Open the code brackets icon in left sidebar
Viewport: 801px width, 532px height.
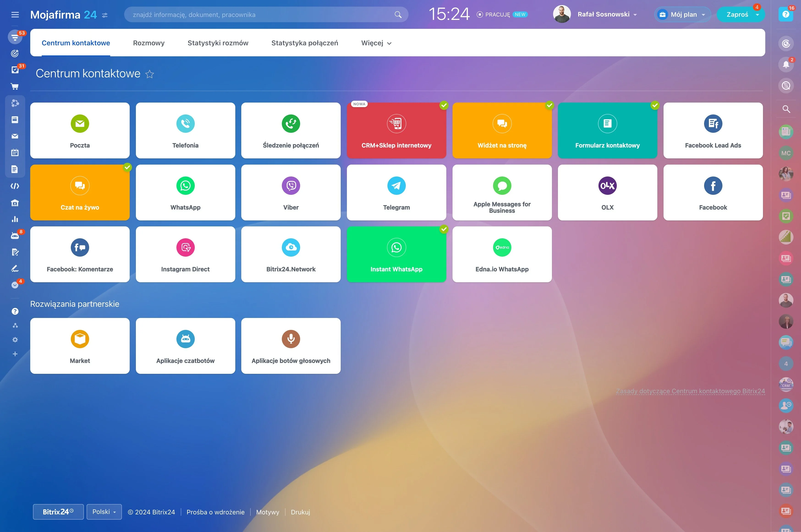(15, 186)
